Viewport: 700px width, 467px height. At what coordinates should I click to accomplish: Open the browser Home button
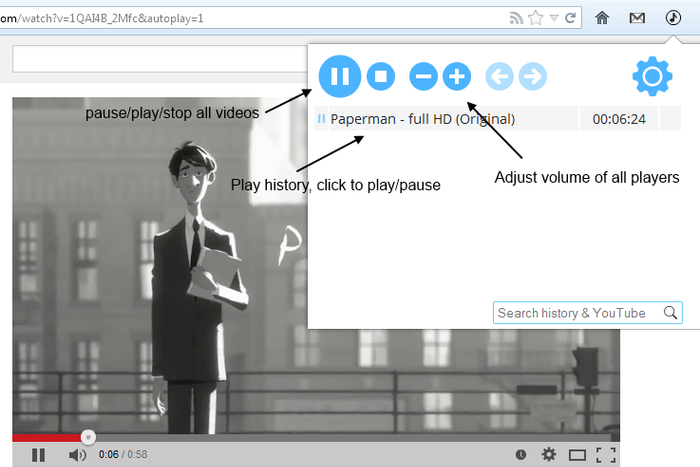pos(602,17)
